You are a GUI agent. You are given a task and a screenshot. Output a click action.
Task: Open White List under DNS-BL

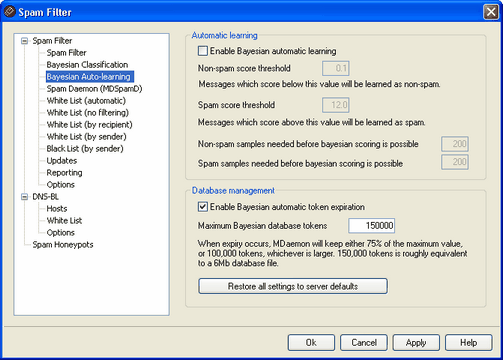pos(64,221)
